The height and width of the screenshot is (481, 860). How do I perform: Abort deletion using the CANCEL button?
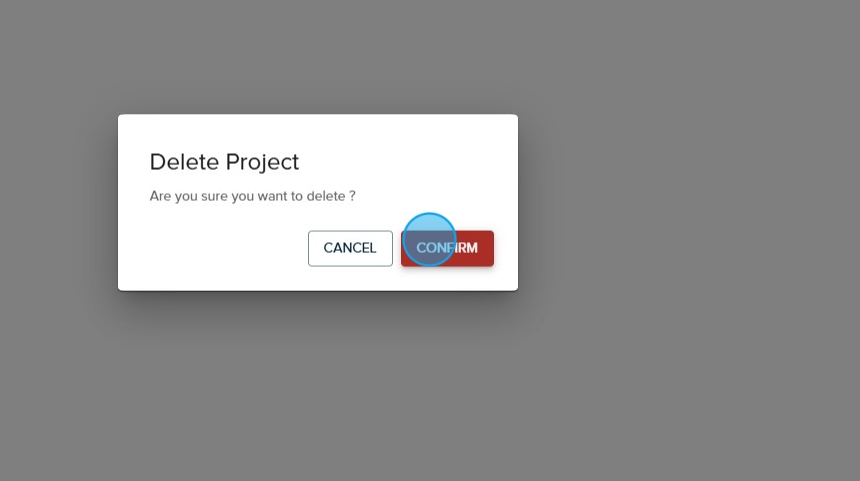click(350, 248)
